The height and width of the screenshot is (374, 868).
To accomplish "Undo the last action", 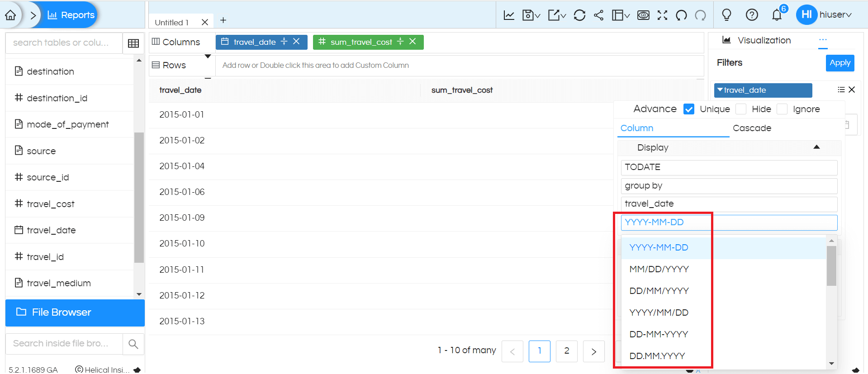I will pyautogui.click(x=681, y=15).
